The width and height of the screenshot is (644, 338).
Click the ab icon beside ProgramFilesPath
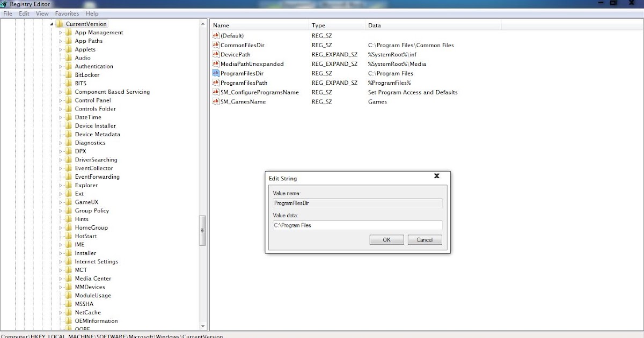215,83
